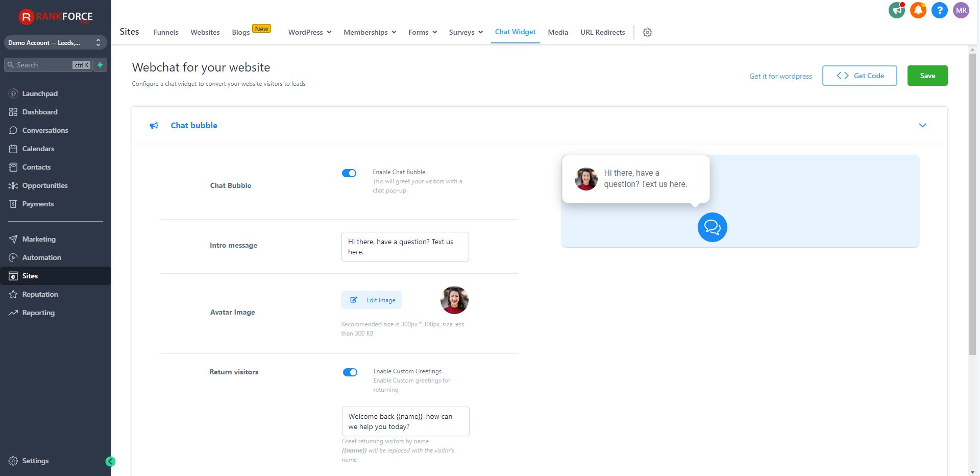The width and height of the screenshot is (980, 476).
Task: Expand the Memberships dropdown
Action: tap(370, 32)
